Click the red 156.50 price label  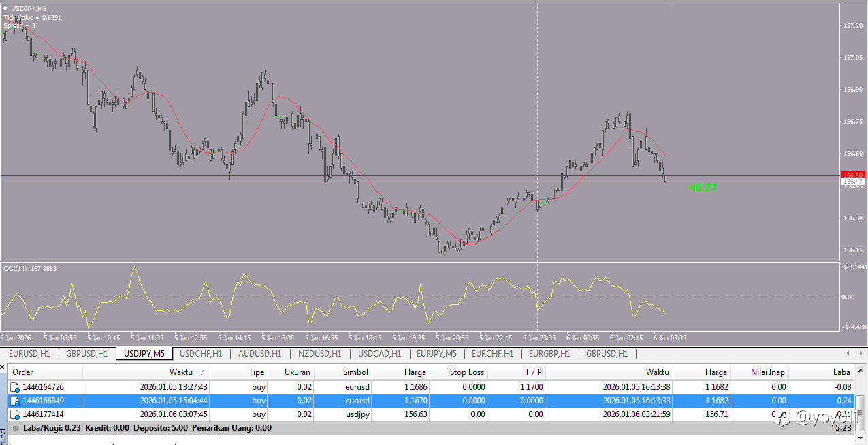pyautogui.click(x=853, y=175)
